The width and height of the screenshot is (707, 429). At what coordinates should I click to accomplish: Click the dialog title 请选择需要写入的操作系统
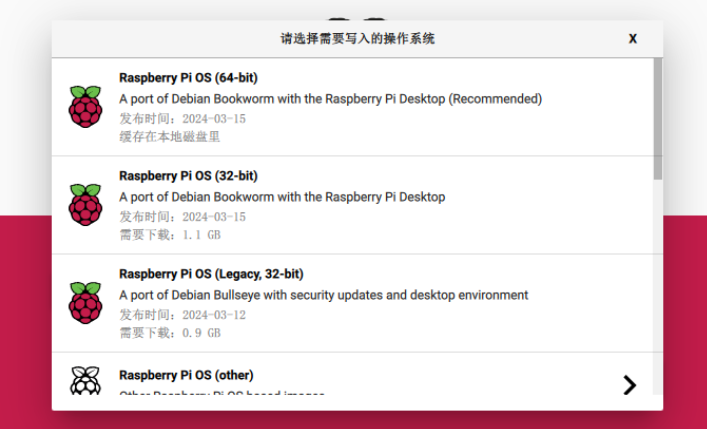[x=358, y=39]
